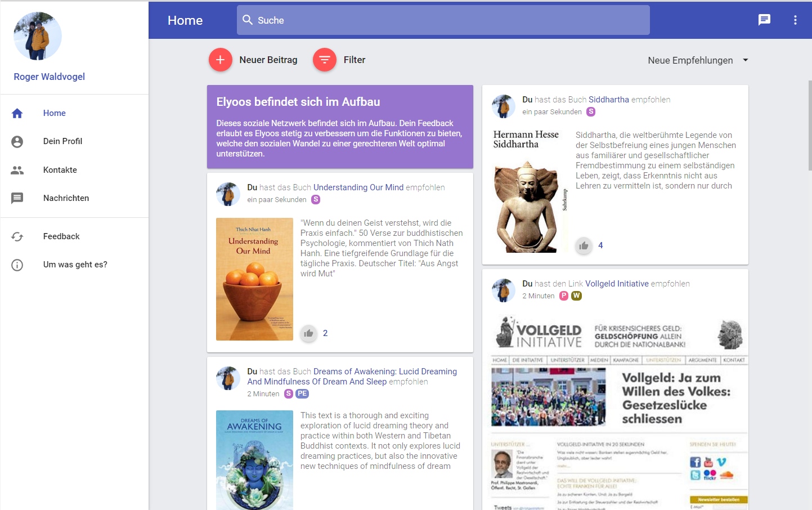Click inside the Suche search field

pos(443,20)
